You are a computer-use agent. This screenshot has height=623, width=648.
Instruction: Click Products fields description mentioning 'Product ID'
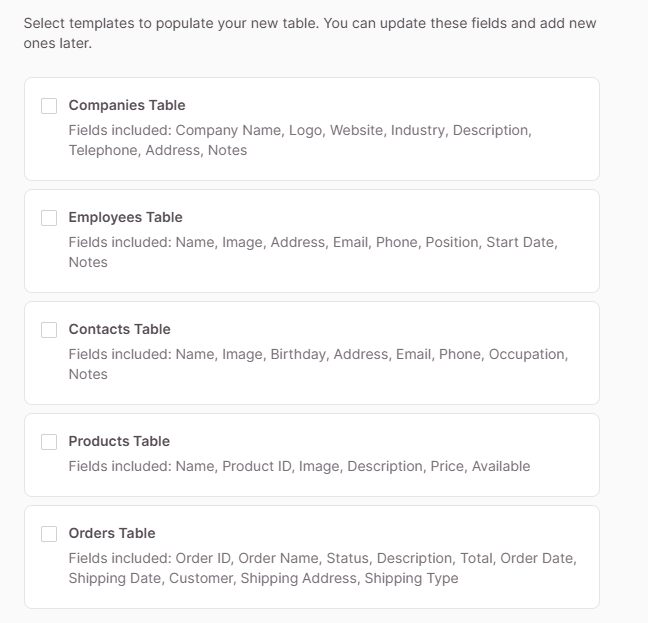(299, 466)
